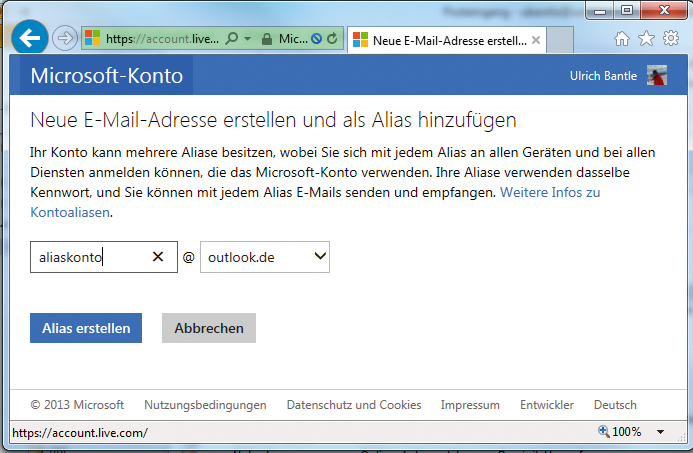Maximize the browser window
693x453 pixels.
[626, 10]
